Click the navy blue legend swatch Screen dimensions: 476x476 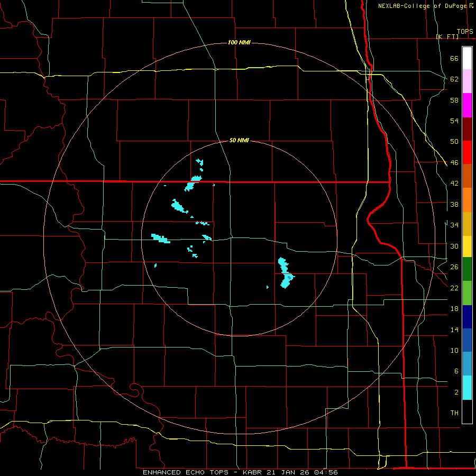[x=467, y=317]
